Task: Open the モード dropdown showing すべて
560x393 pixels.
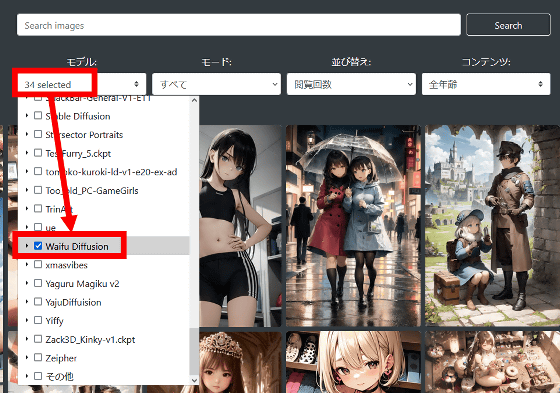Action: 216,84
